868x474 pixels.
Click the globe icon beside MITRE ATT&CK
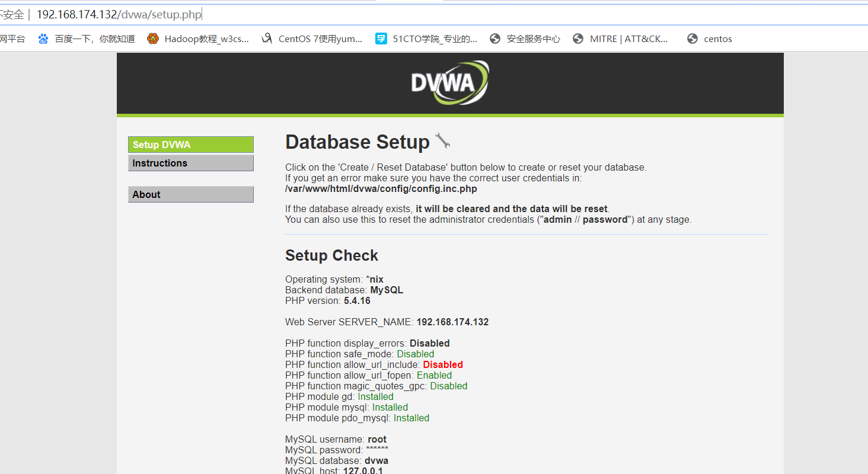point(577,38)
